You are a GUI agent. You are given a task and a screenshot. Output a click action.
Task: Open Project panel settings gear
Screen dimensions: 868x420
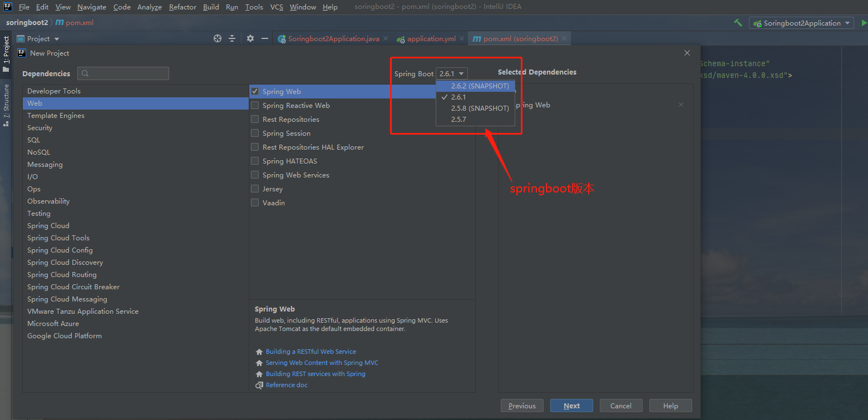(250, 38)
